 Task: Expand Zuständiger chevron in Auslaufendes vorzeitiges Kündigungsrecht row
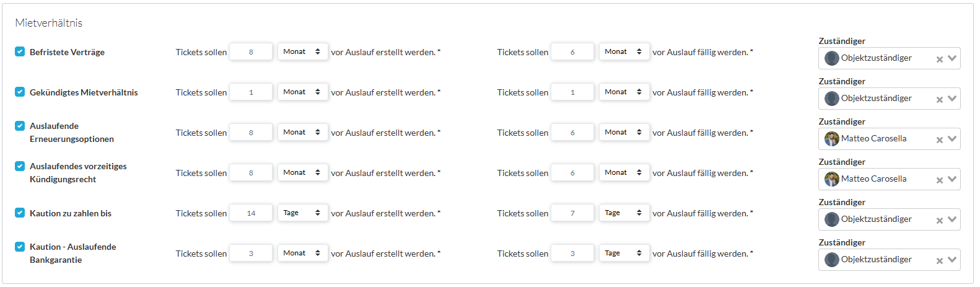pos(952,179)
